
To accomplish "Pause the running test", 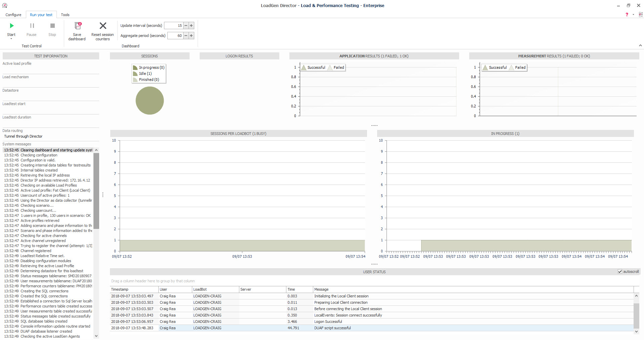I will pyautogui.click(x=32, y=30).
